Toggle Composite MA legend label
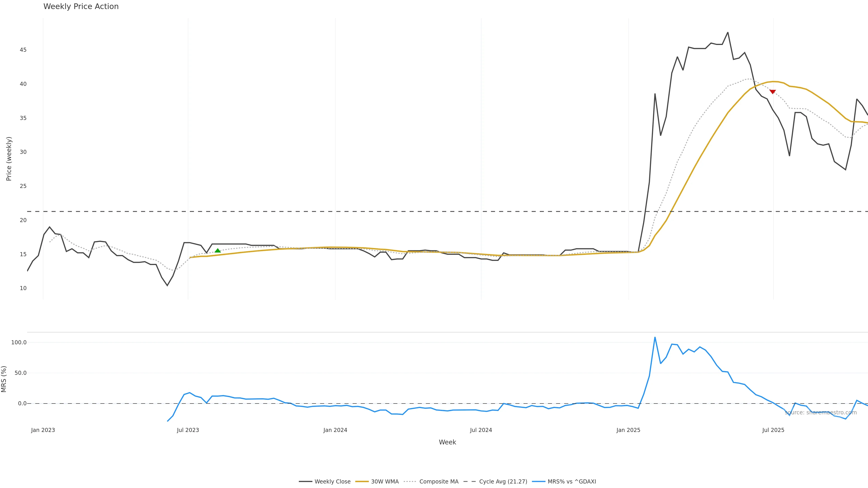 pyautogui.click(x=439, y=482)
